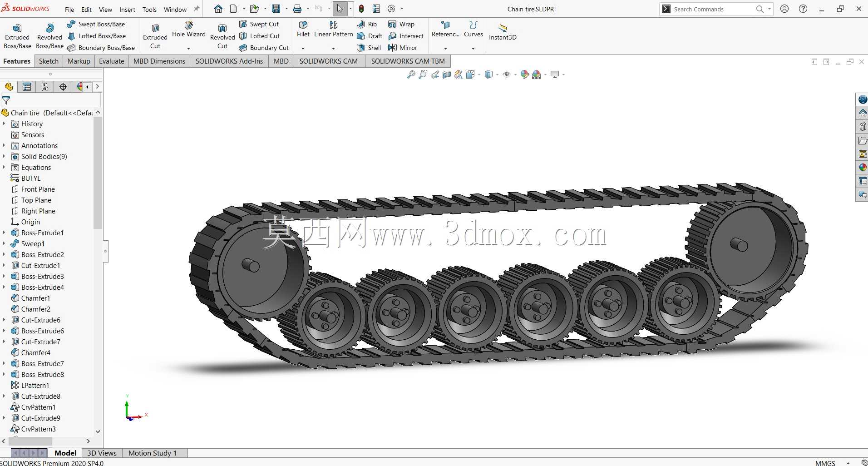Select the Linear Pattern tool
Screen dimensions: 868x466
(334, 29)
